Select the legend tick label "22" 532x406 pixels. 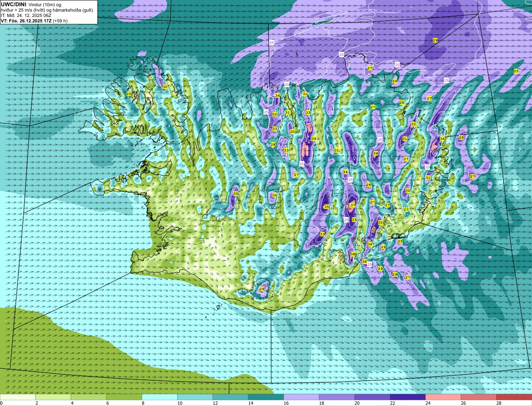392,403
